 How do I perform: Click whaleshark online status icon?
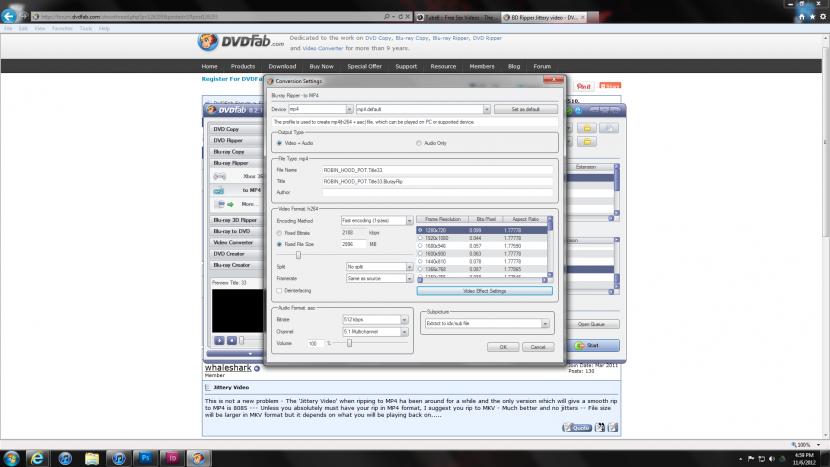coord(257,368)
